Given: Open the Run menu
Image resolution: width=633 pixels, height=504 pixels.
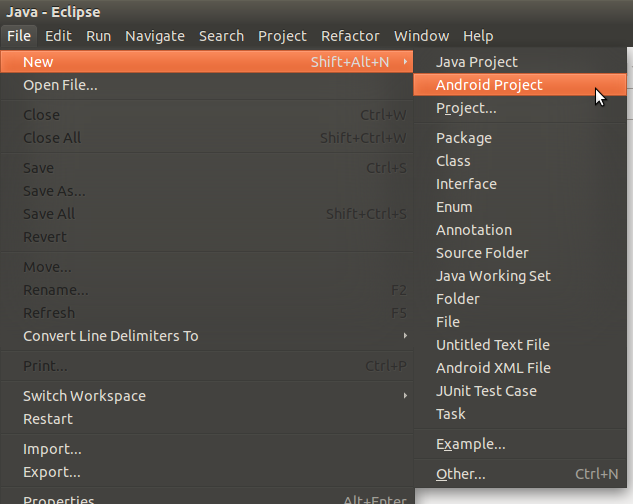Looking at the screenshot, I should [x=99, y=36].
